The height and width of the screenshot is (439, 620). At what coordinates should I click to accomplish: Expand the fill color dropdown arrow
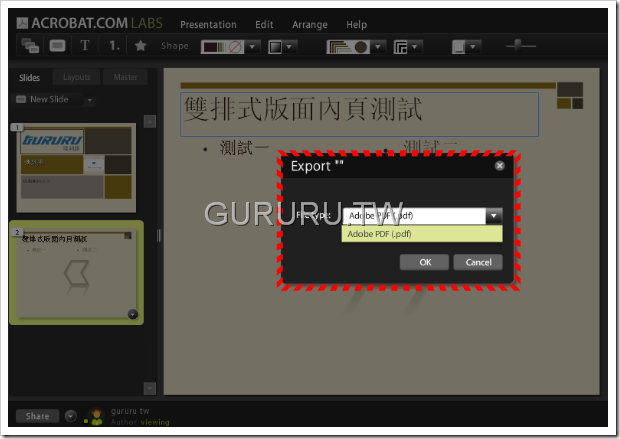(x=252, y=47)
